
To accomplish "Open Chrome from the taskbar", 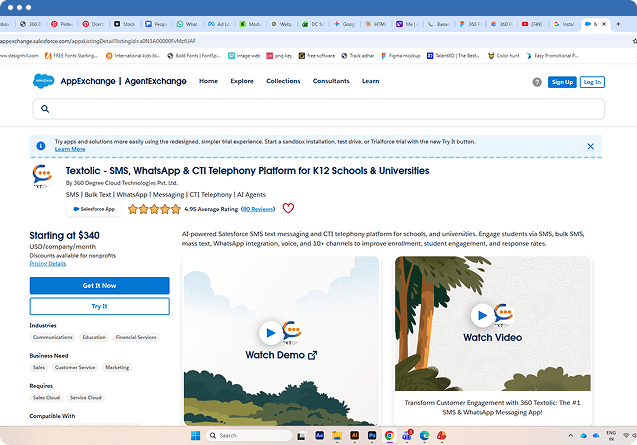I will coord(389,436).
